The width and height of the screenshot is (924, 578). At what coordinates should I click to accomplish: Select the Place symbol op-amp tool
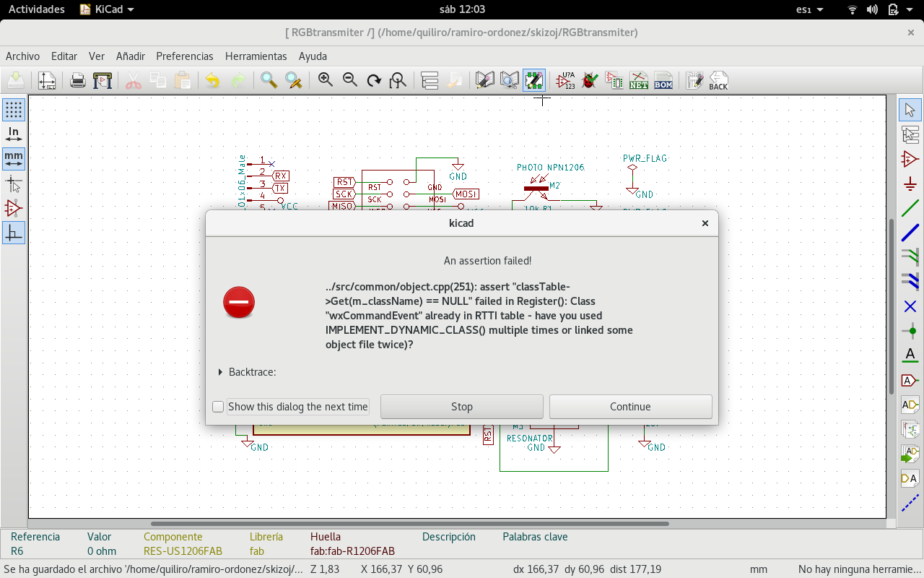910,159
